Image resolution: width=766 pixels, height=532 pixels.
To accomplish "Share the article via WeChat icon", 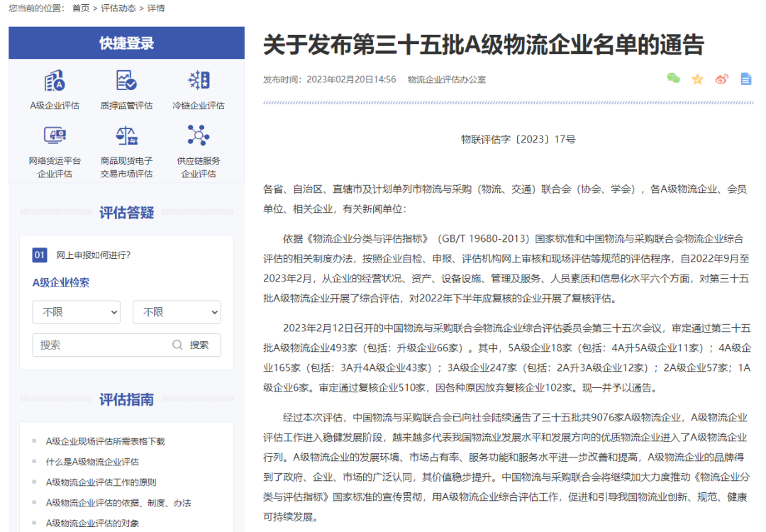I will coord(673,79).
